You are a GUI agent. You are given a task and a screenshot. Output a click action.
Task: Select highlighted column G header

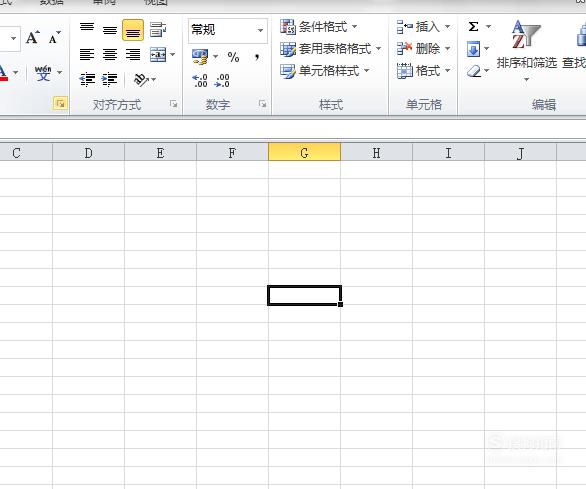pos(304,153)
